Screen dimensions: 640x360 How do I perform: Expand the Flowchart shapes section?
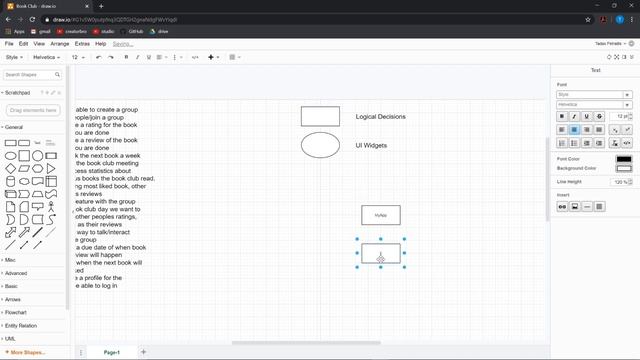point(16,313)
